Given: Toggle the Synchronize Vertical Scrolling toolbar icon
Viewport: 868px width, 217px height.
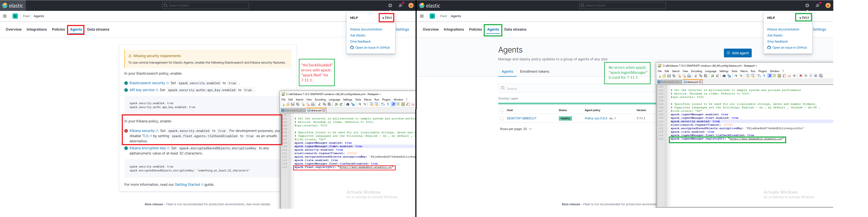Looking at the screenshot, I should click(748, 76).
